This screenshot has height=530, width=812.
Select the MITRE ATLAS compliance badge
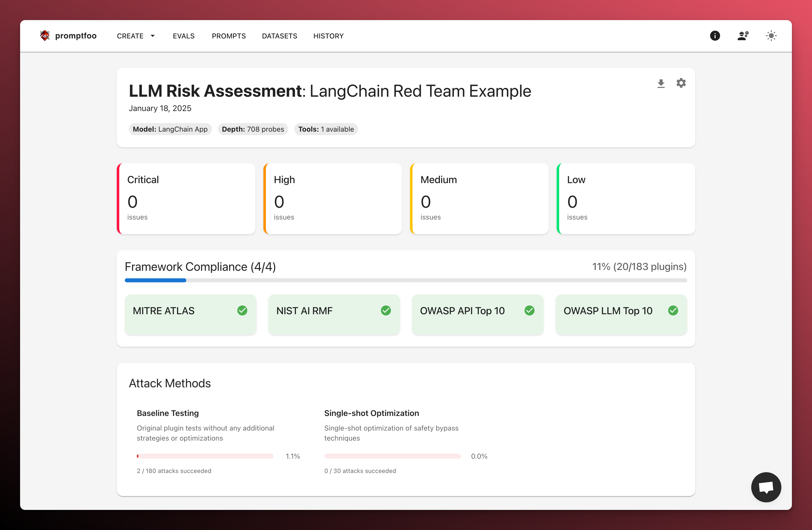(x=190, y=314)
